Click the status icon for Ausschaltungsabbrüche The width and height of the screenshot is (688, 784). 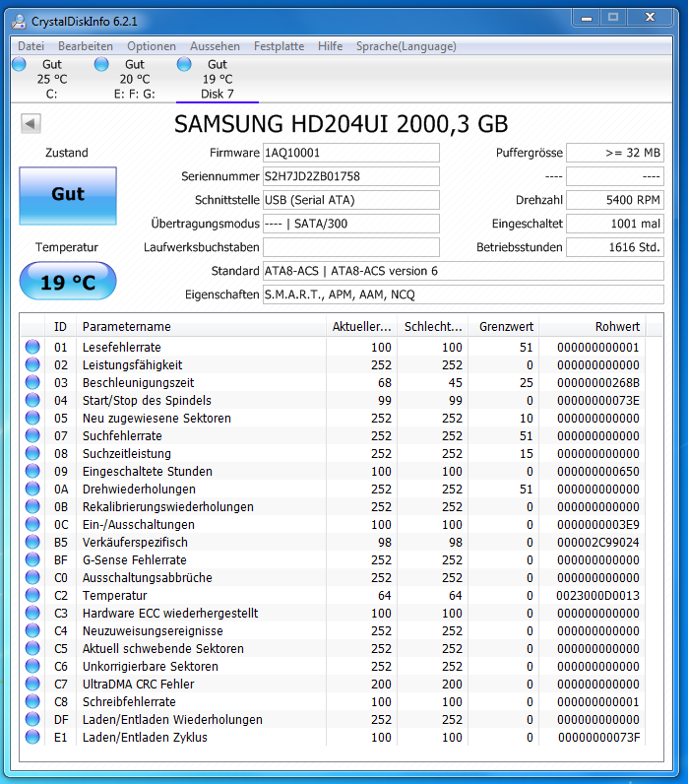coord(32,577)
